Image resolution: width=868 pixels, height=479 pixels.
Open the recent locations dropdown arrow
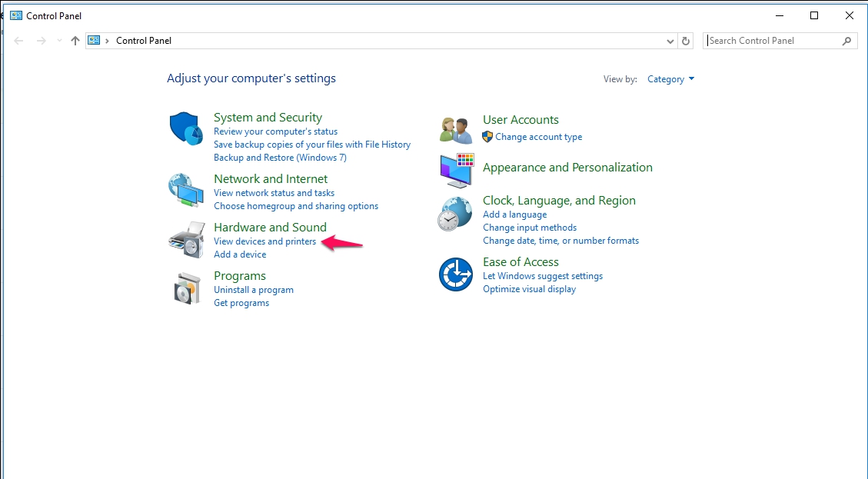coord(59,41)
